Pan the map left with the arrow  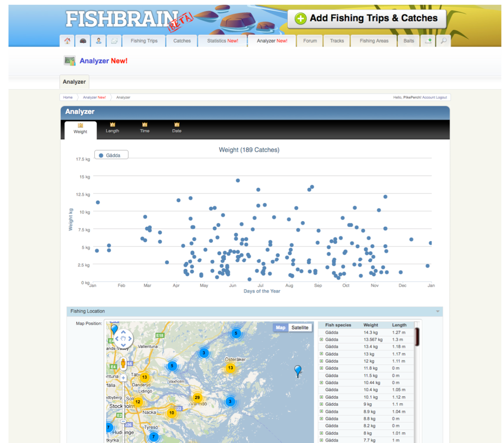(x=117, y=339)
